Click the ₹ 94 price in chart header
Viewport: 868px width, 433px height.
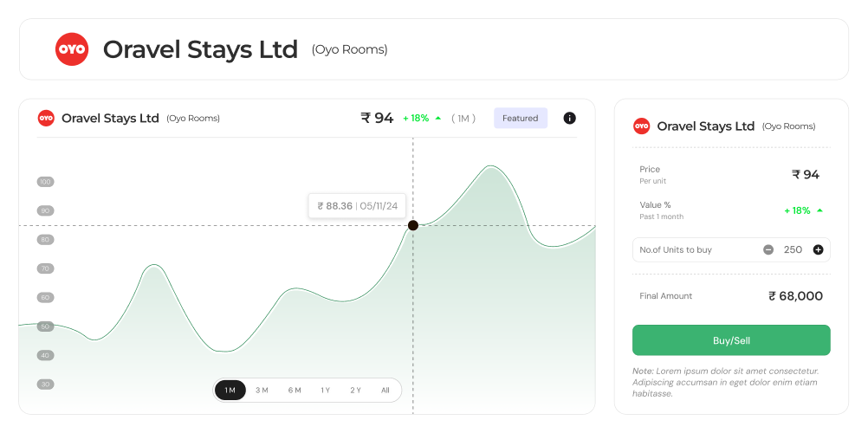click(x=377, y=118)
